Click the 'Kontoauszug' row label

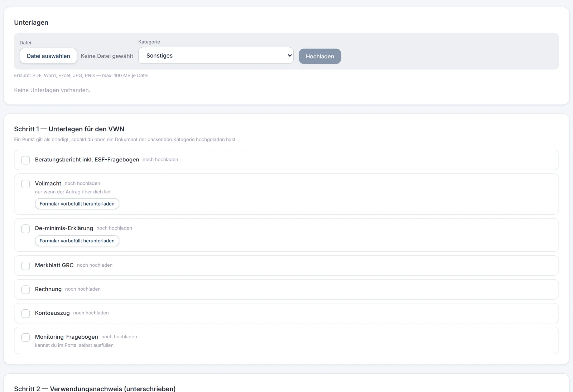(52, 313)
